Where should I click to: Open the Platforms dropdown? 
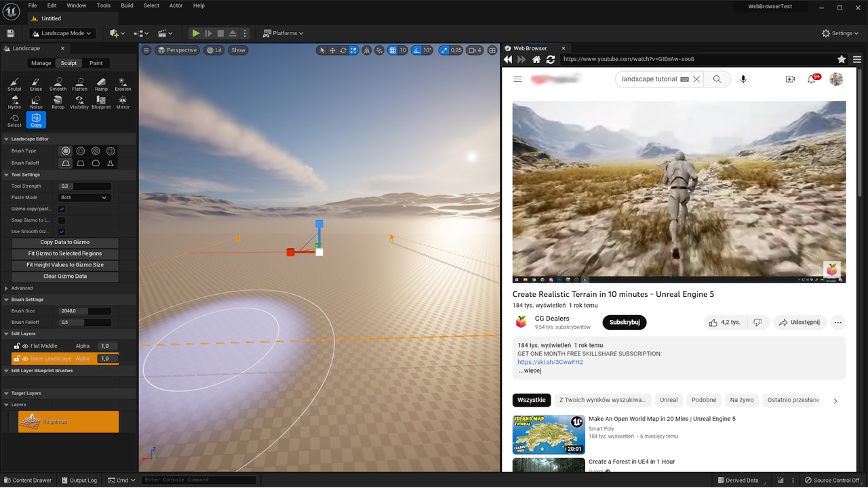coord(283,33)
